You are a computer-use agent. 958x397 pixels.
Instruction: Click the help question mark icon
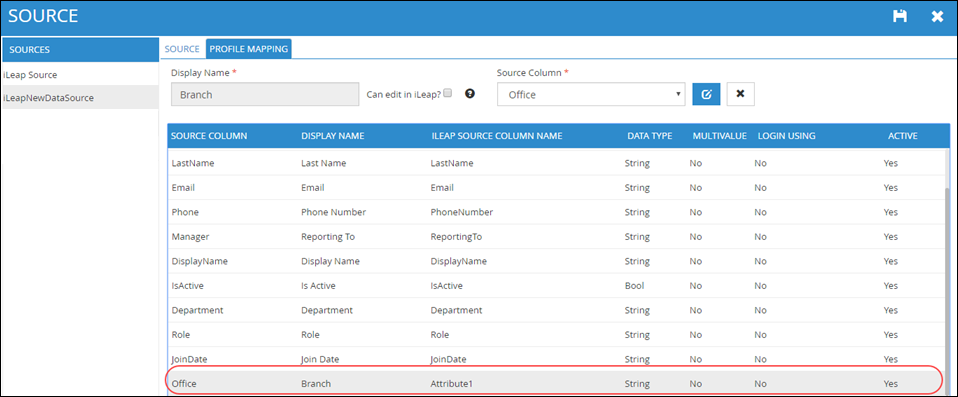[x=470, y=93]
